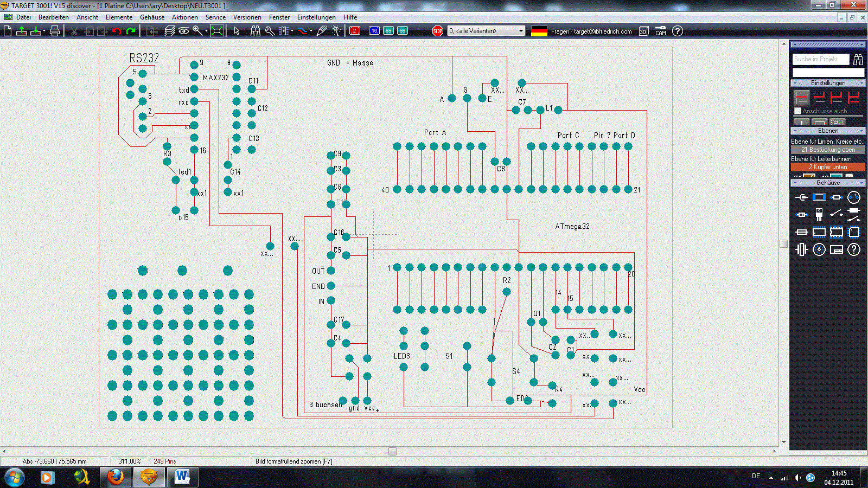868x488 pixels.
Task: Click the horizontal scrollbar thumb
Action: (392, 451)
